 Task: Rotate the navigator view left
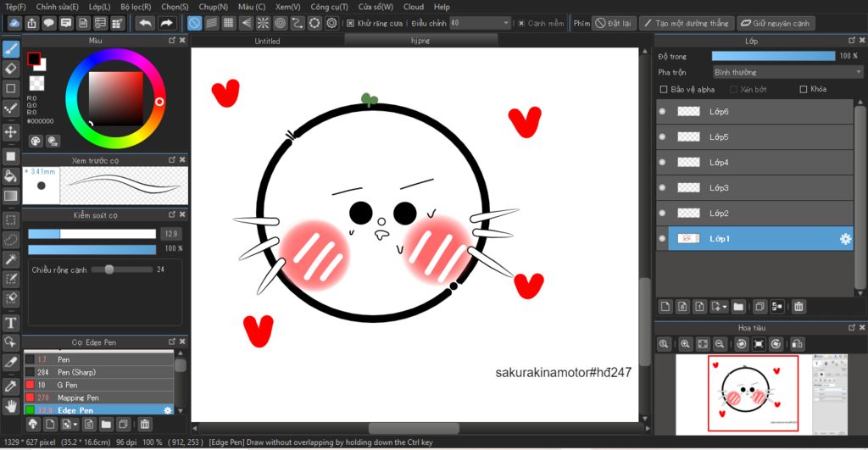click(742, 344)
